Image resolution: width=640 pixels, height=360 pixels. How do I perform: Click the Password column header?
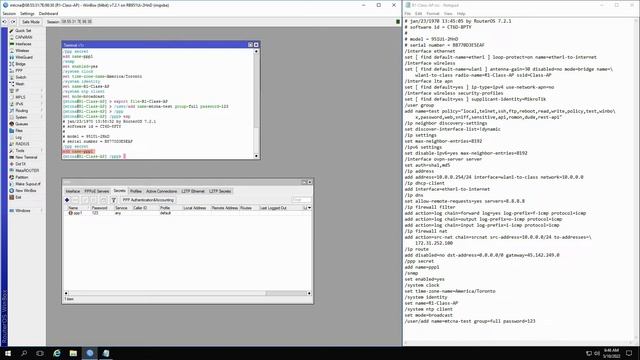pyautogui.click(x=101, y=208)
